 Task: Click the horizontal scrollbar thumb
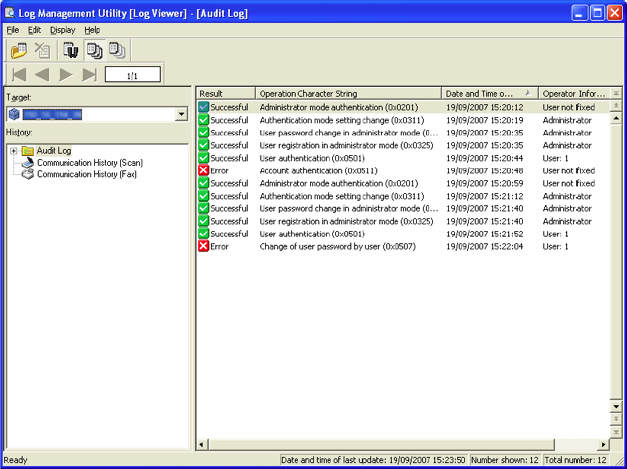pyautogui.click(x=381, y=444)
